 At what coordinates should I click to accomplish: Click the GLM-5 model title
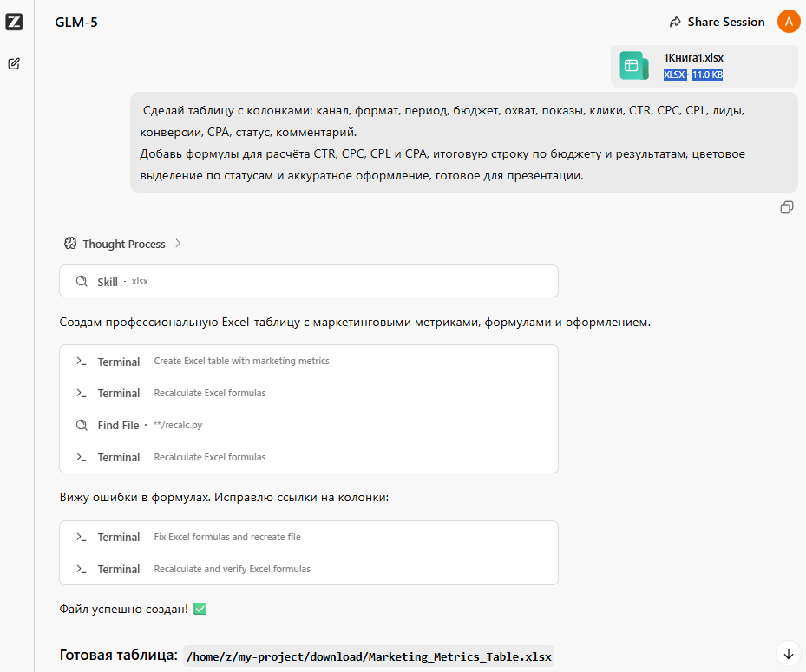click(76, 22)
